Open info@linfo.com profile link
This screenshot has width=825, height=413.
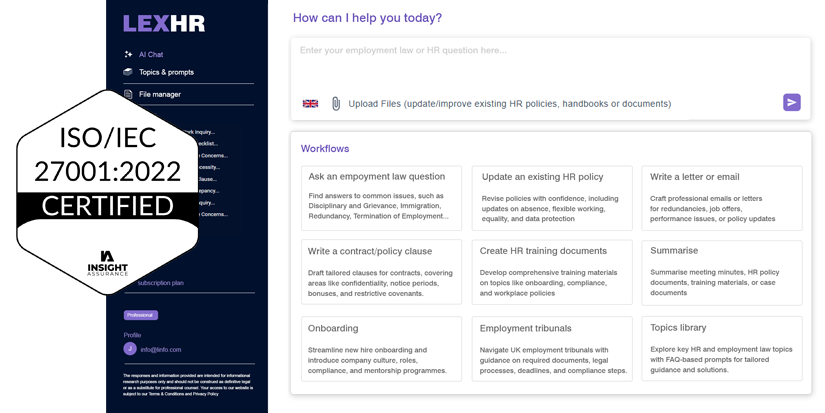[160, 349]
